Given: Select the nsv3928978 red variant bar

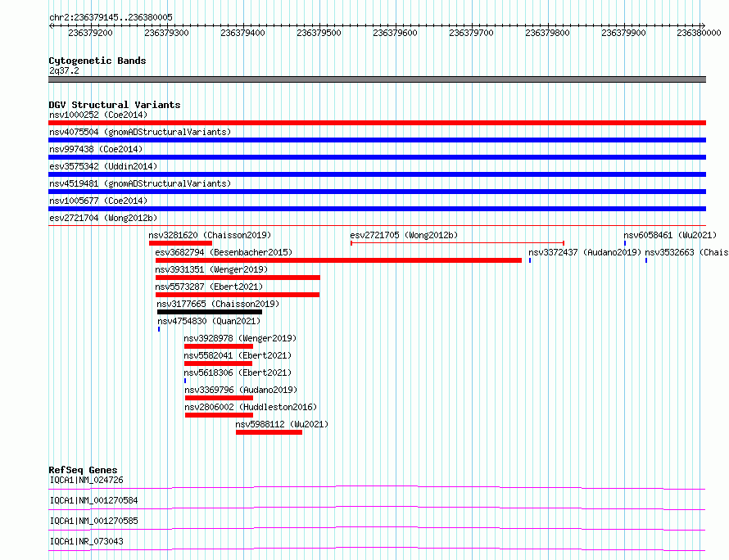Looking at the screenshot, I should click(219, 346).
